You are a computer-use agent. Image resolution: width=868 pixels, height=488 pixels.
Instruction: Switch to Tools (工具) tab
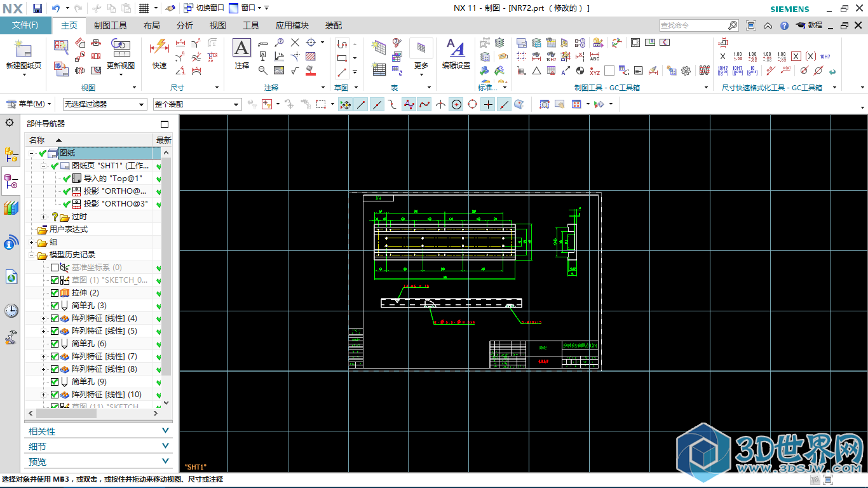251,25
